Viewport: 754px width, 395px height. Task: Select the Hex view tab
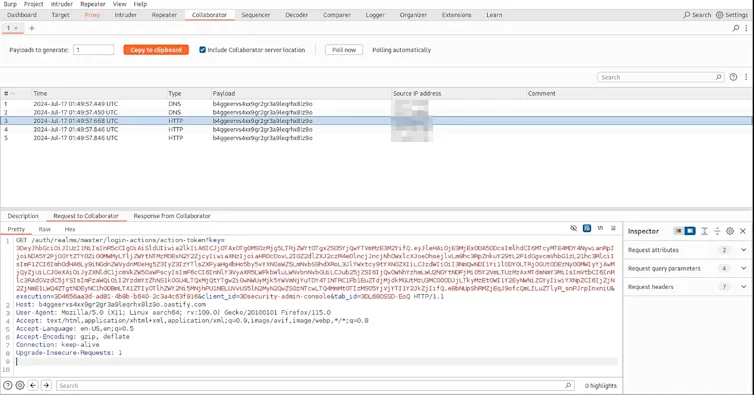pyautogui.click(x=70, y=229)
